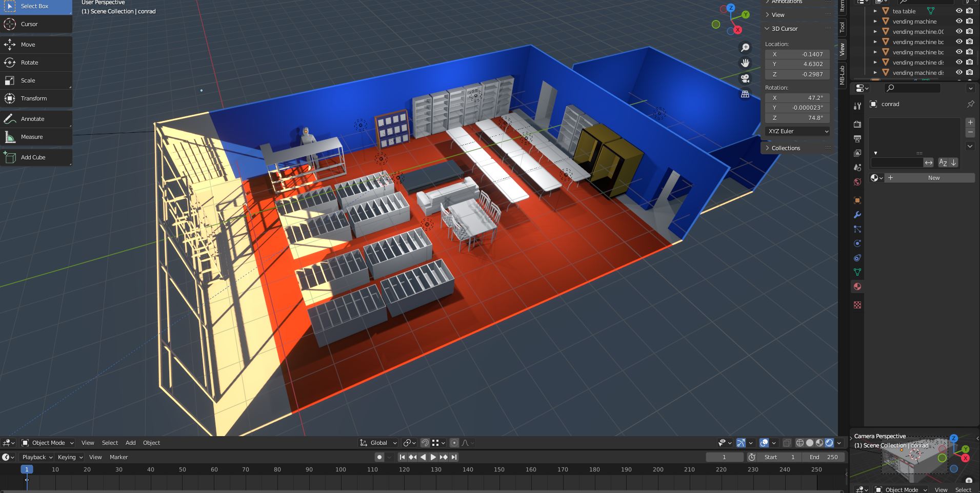The width and height of the screenshot is (980, 493).
Task: Toggle the camera view icon
Action: pos(745,78)
